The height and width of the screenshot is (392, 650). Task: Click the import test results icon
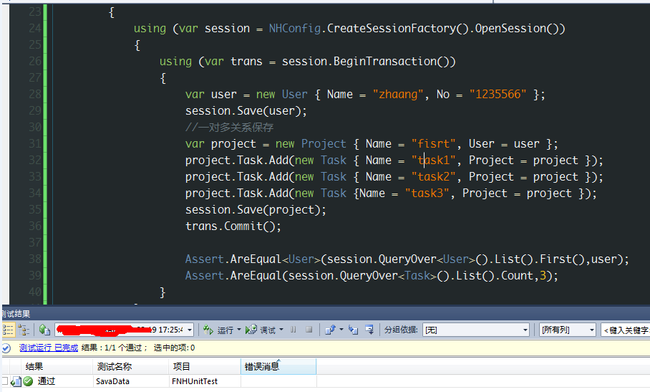(353, 330)
